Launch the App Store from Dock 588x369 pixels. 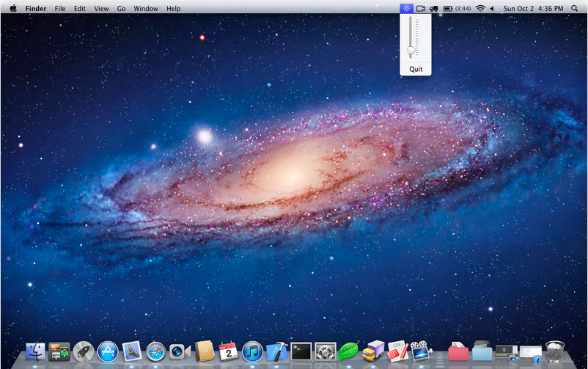tap(108, 351)
